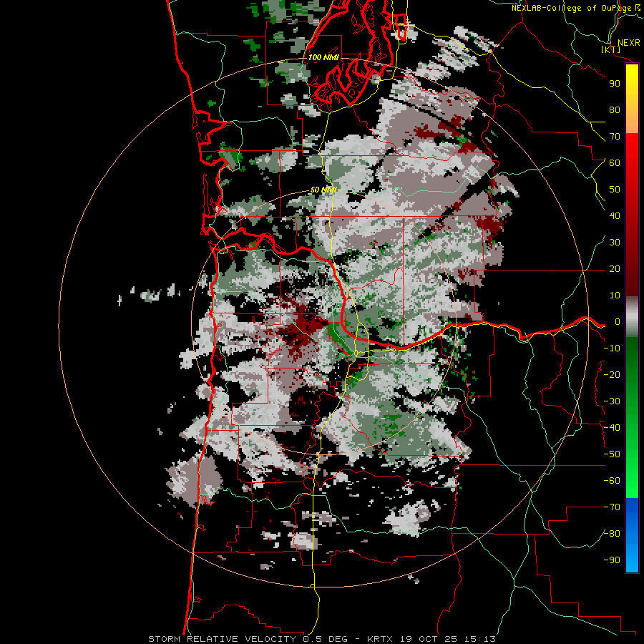Click the 70 value on the velocity scale
The height and width of the screenshot is (644, 644).
(x=615, y=137)
